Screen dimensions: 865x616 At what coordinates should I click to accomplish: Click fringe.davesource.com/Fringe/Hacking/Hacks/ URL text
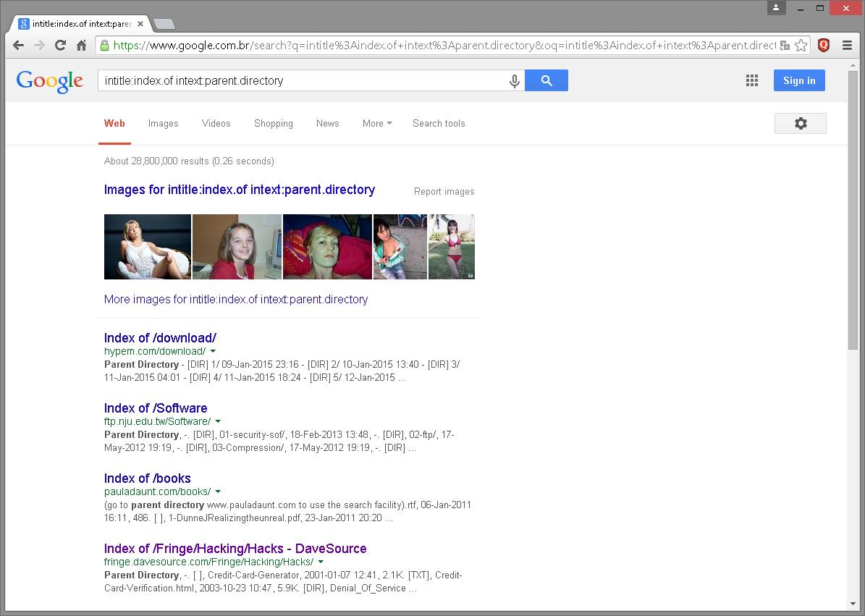point(208,562)
